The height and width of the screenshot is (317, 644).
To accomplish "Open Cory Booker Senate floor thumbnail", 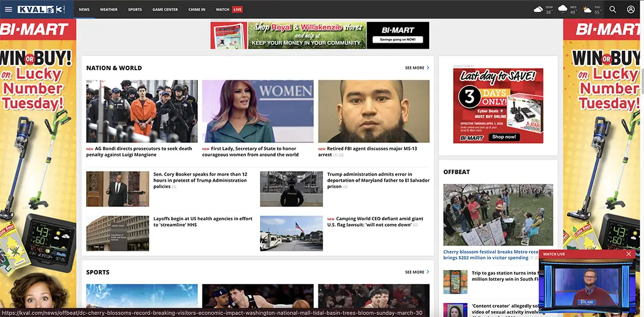I will point(118,189).
